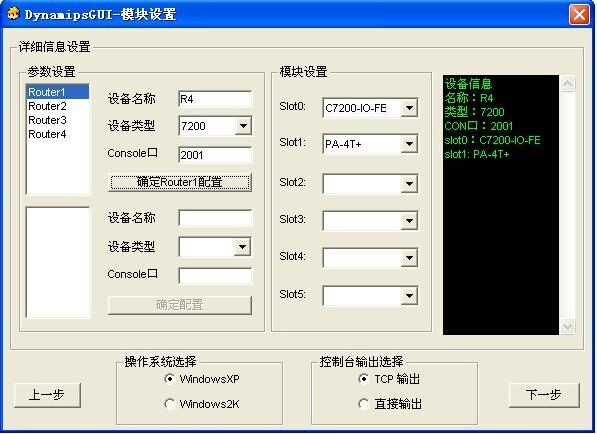Open the device type dropdown showing 7200
The height and width of the screenshot is (434, 597).
[x=243, y=126]
